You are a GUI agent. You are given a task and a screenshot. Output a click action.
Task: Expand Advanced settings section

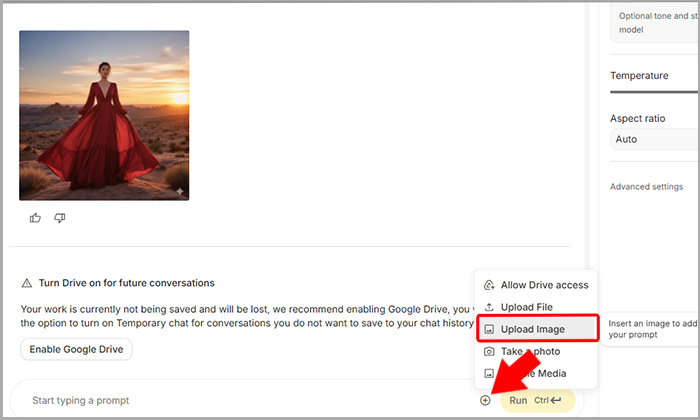(647, 187)
